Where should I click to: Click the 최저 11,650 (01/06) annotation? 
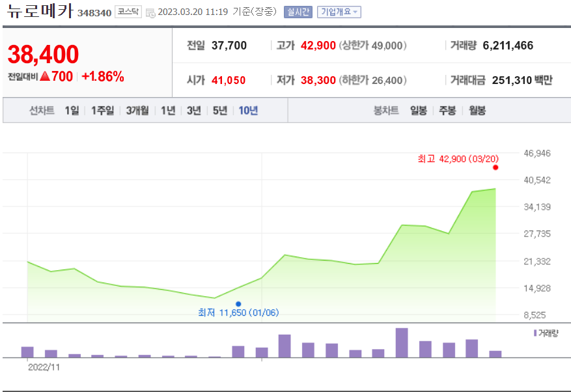[x=238, y=313]
